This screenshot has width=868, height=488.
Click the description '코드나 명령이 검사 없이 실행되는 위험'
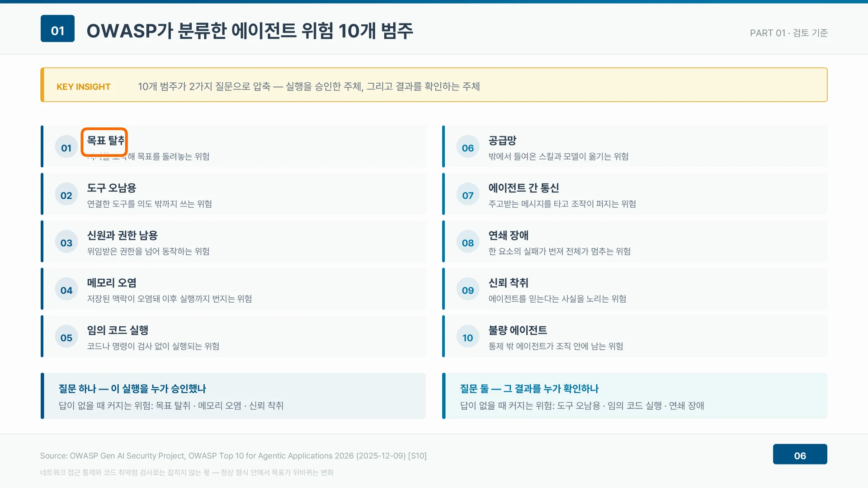point(153,346)
